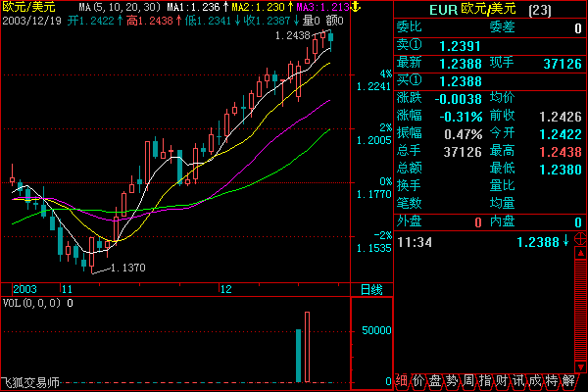The image size is (588, 392).
Task: Click the MA2:1.230 value
Action: (259, 7)
